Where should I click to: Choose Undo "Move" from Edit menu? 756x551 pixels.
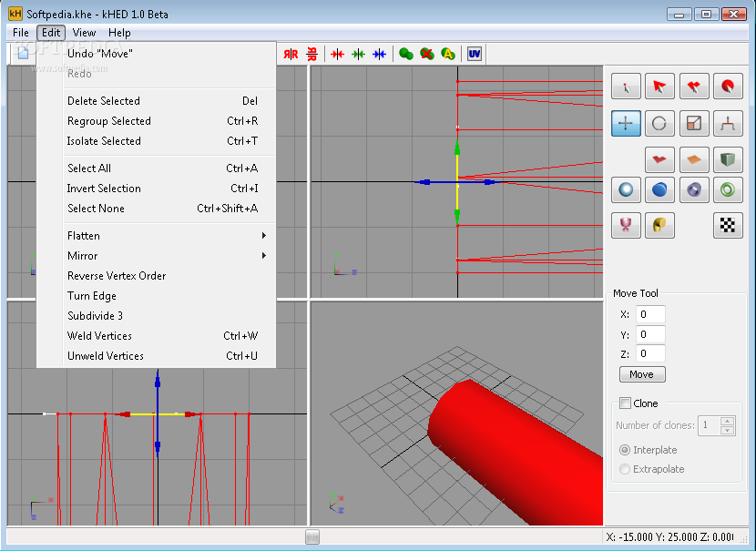[167, 54]
